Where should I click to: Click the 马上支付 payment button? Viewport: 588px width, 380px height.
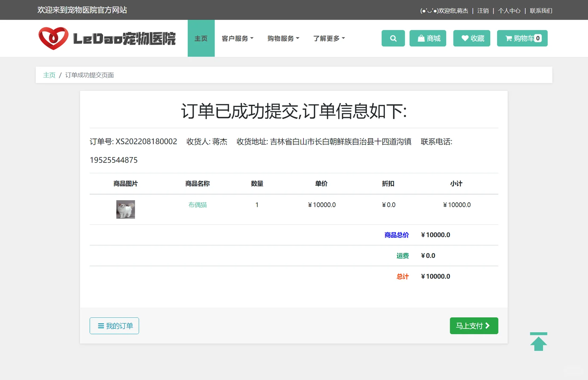click(x=474, y=326)
